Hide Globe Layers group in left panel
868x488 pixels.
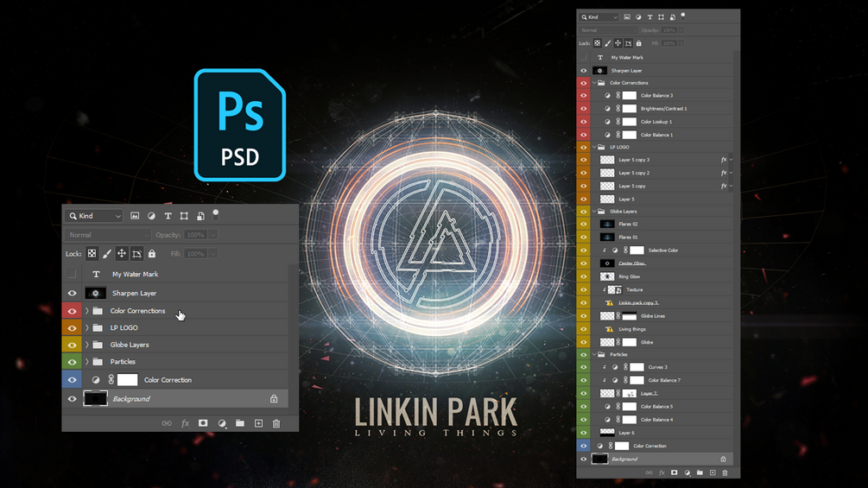(72, 345)
